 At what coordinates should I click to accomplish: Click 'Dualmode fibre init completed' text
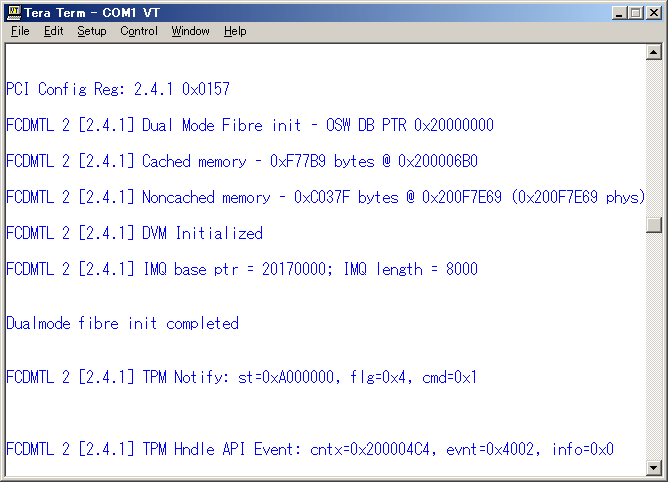tap(122, 324)
